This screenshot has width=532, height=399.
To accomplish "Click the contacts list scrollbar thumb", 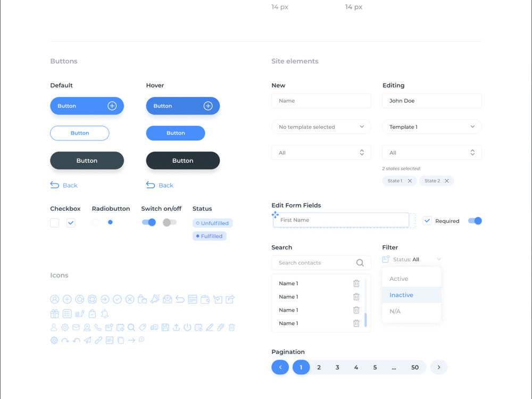I will [x=365, y=320].
